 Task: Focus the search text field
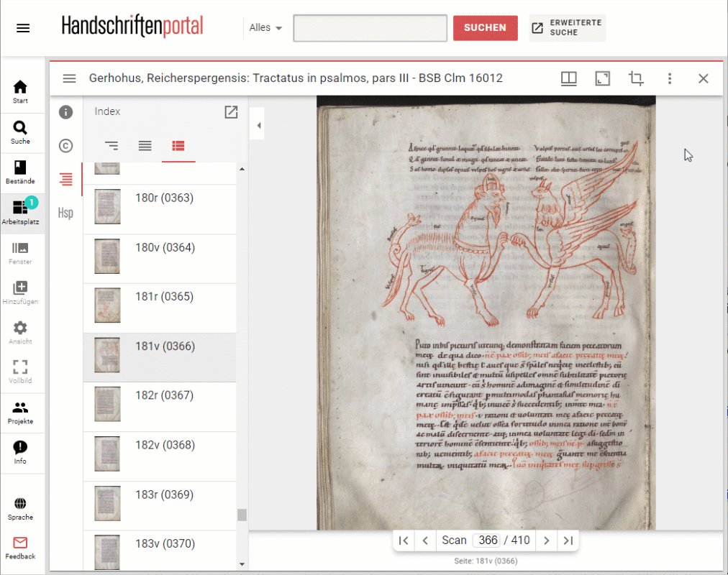[370, 28]
